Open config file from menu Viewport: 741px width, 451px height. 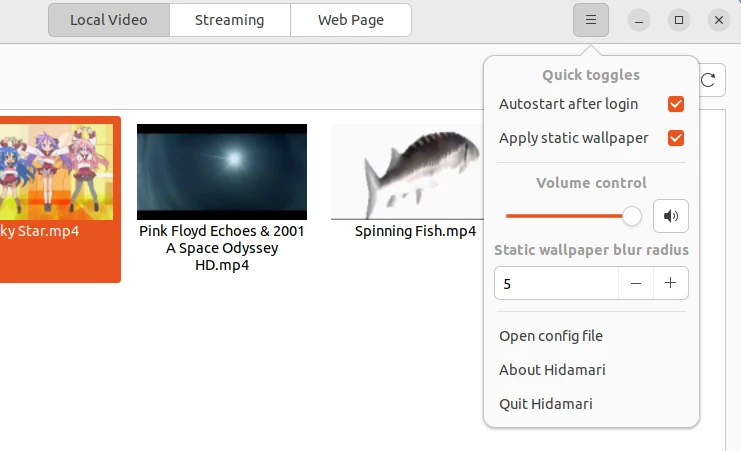point(551,336)
